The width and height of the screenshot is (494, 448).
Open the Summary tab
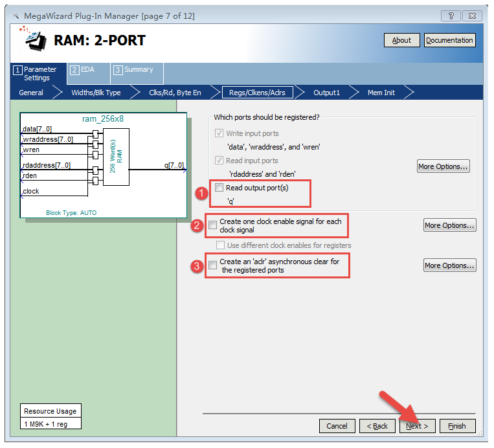coord(137,74)
